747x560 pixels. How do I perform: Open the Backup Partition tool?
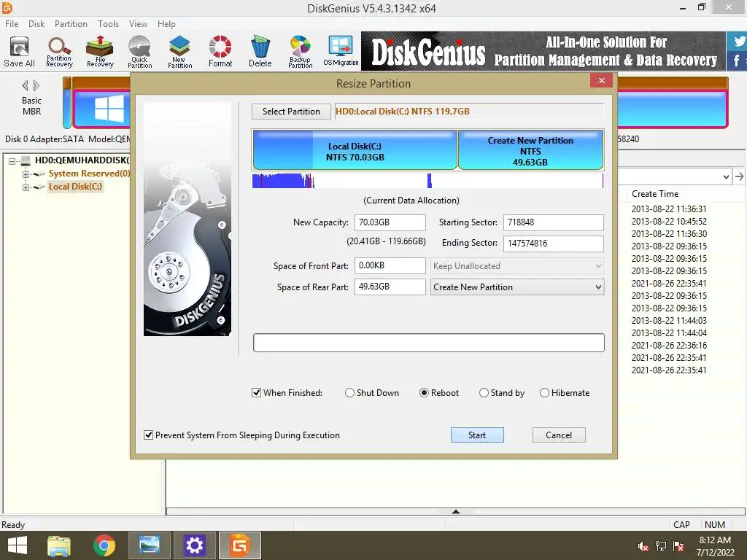pyautogui.click(x=300, y=52)
